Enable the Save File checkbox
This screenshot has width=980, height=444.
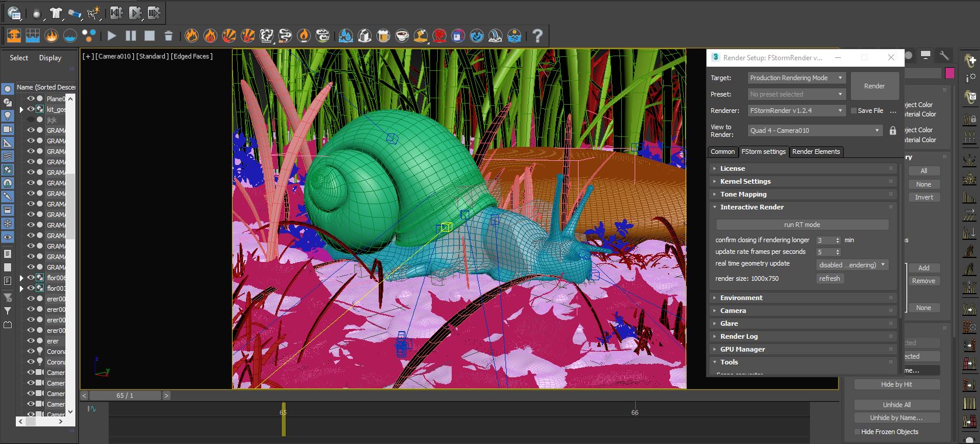pos(854,111)
